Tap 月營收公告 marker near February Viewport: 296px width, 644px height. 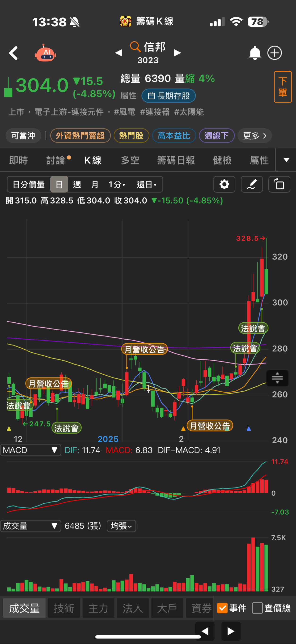click(210, 425)
